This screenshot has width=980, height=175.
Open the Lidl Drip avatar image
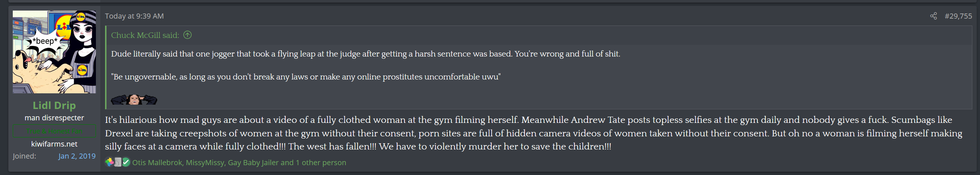pos(54,52)
